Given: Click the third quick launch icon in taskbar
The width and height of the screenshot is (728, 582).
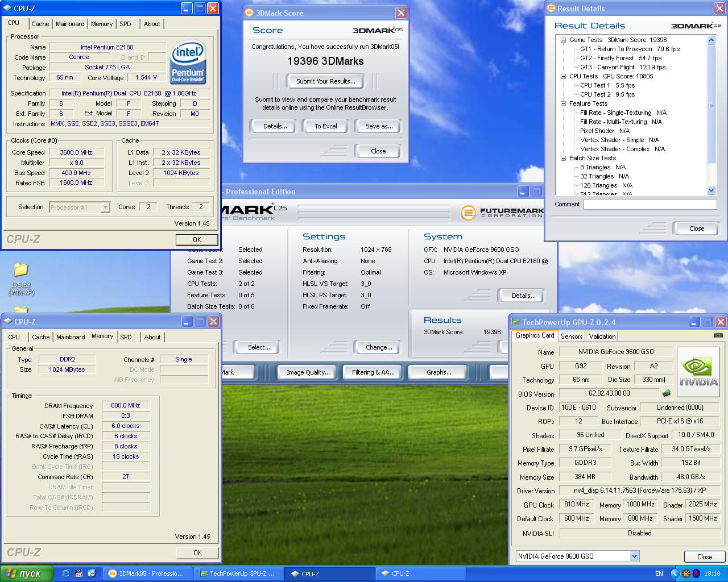Looking at the screenshot, I should coord(92,573).
